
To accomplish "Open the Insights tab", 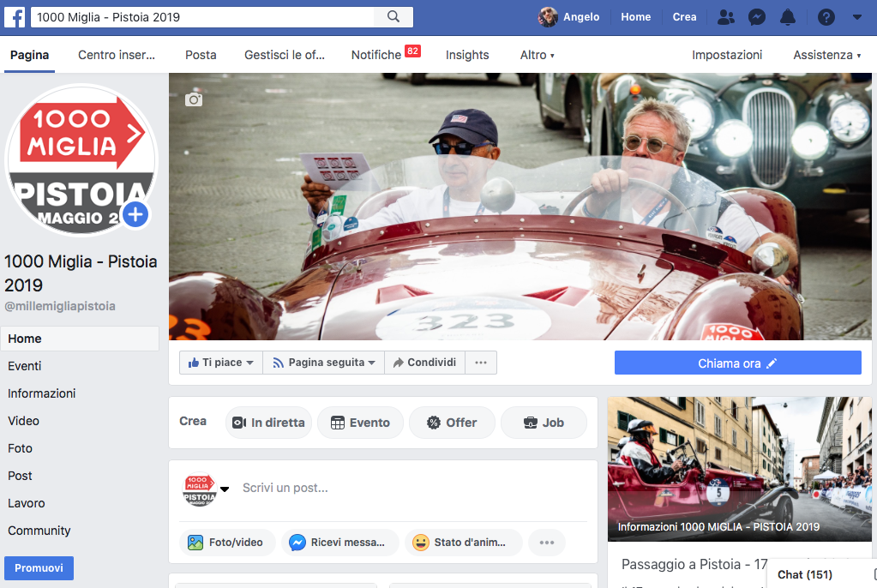I will pyautogui.click(x=467, y=55).
